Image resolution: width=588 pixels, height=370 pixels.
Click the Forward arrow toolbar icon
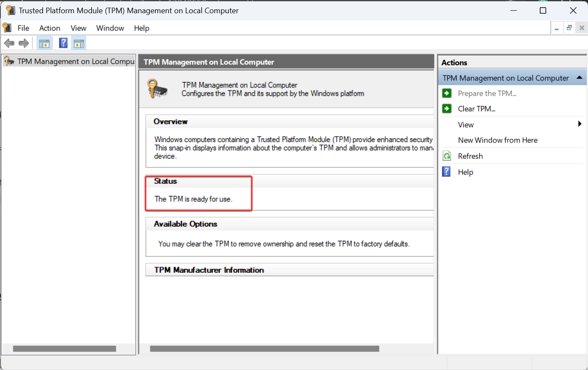coord(24,43)
